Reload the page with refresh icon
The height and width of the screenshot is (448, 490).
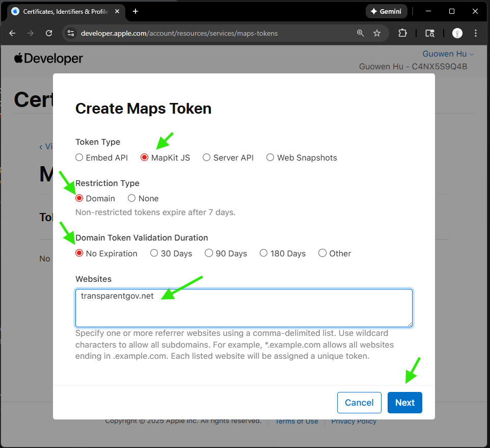pos(49,33)
